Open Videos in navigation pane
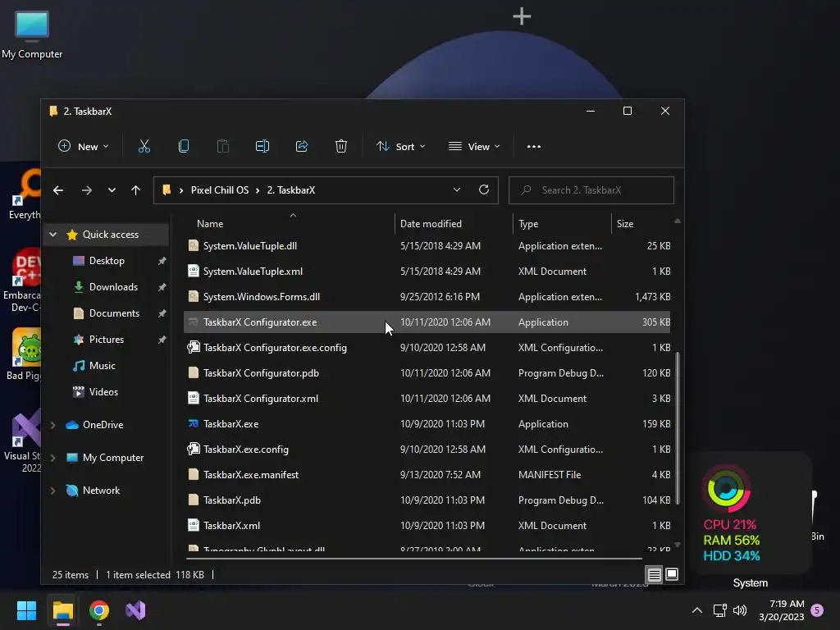 (x=103, y=392)
